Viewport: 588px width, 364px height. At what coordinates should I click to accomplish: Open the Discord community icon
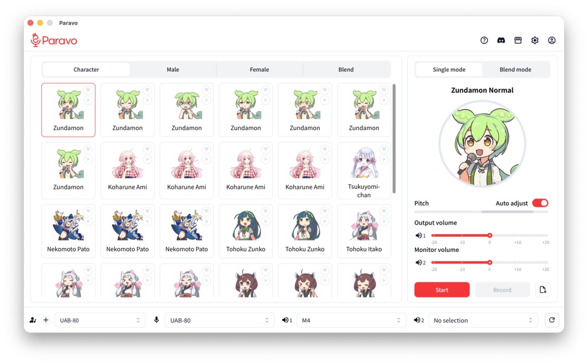(501, 40)
